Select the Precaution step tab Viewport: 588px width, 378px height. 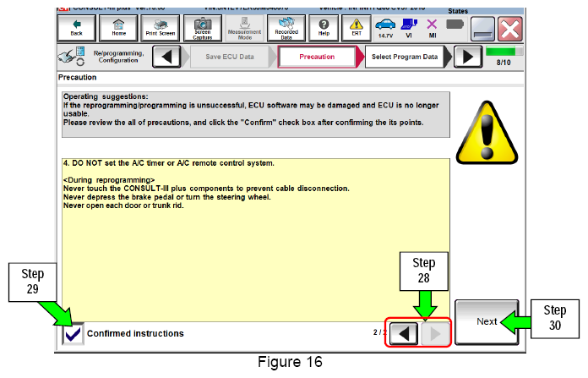coord(317,57)
